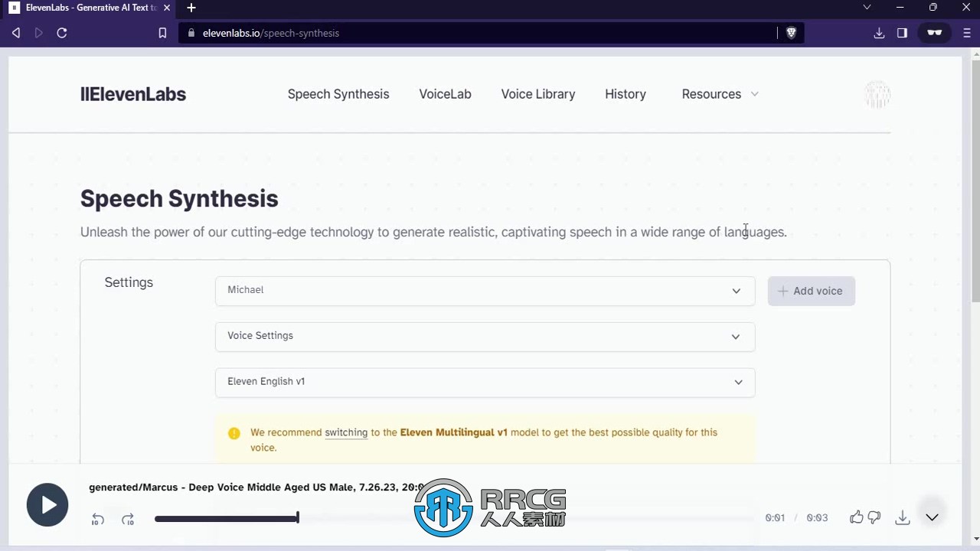
Task: Click the ElevenLabs logo
Action: pos(133,94)
